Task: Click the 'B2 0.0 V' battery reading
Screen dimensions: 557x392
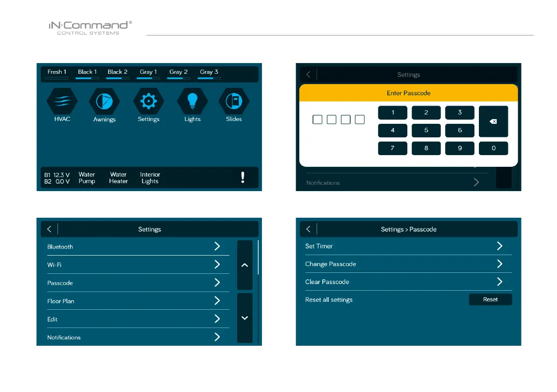Action: click(57, 181)
